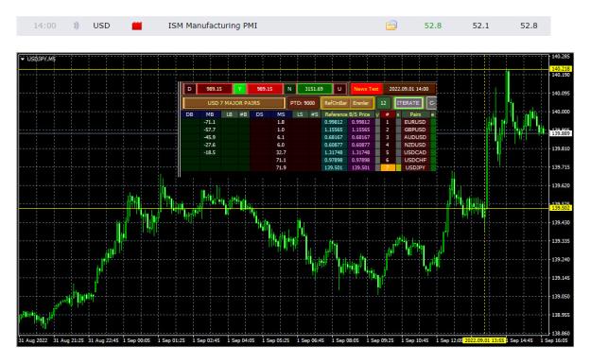Click the highlighted orange 7 row number
The image size is (591, 364).
[388, 167]
